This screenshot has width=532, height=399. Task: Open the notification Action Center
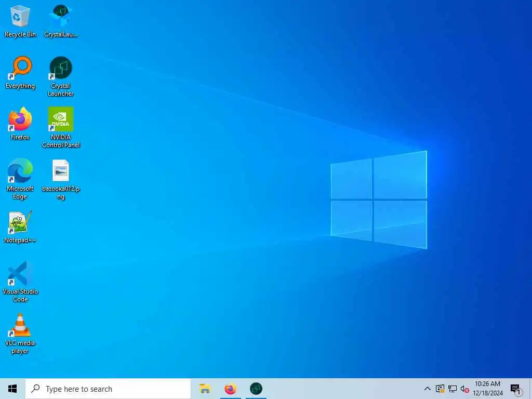pyautogui.click(x=516, y=389)
